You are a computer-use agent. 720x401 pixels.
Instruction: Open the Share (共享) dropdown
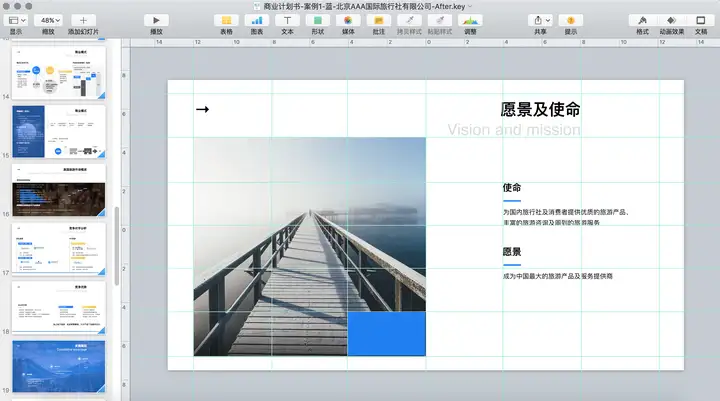click(540, 20)
